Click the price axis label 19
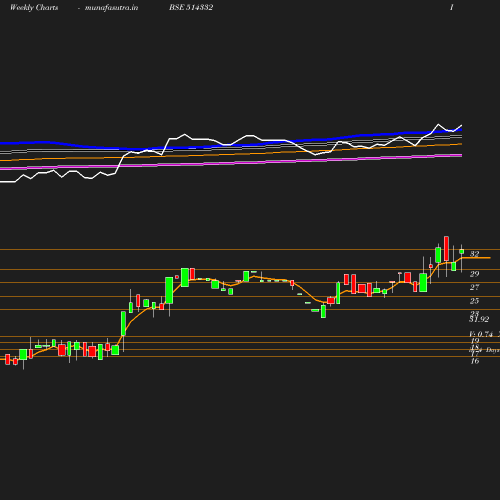 click(x=475, y=341)
